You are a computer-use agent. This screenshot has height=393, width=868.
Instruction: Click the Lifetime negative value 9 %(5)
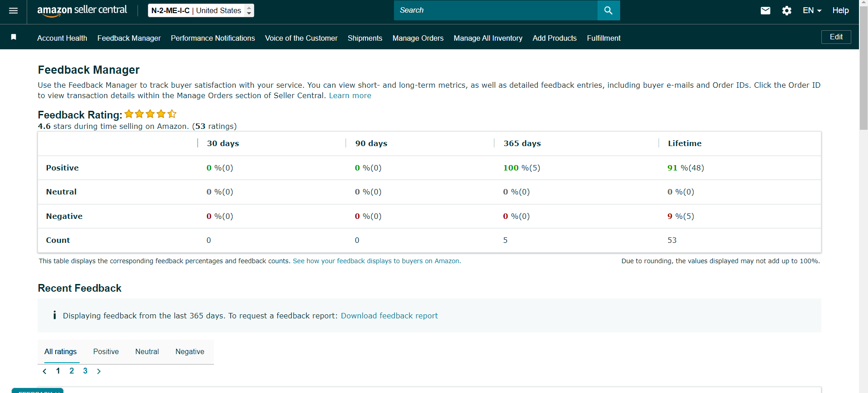[681, 216]
